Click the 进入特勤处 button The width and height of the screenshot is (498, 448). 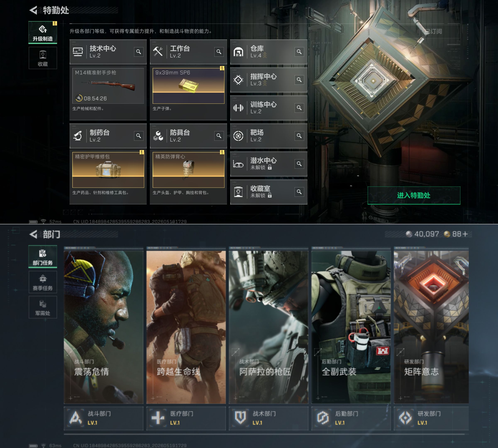(x=414, y=195)
